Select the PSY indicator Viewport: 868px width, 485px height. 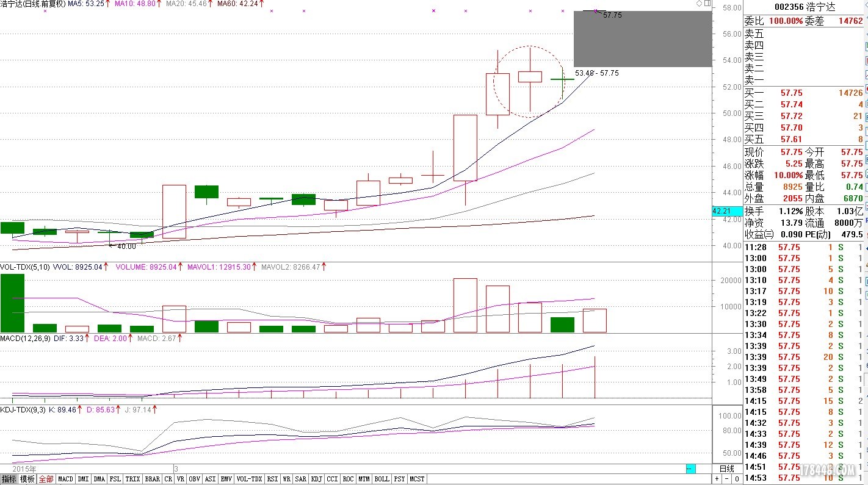pyautogui.click(x=400, y=480)
